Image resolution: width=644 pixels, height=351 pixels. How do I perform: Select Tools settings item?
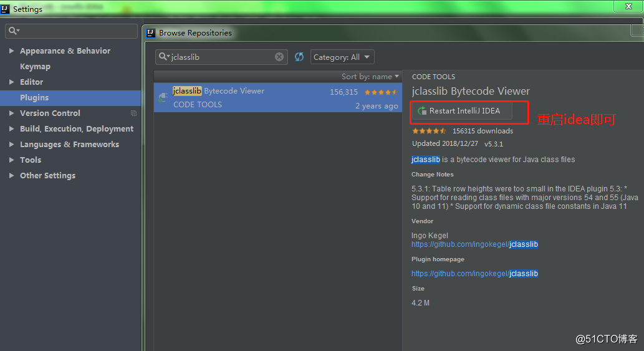coord(31,160)
